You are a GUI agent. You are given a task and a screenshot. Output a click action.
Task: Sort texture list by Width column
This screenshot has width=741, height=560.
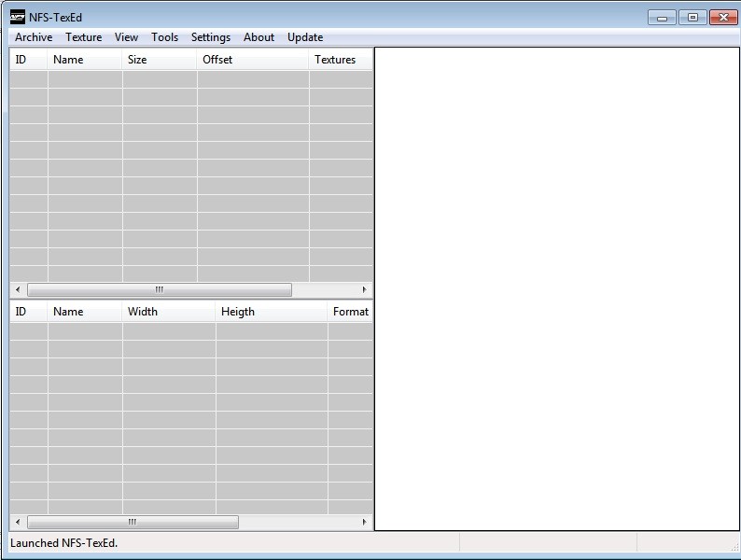coord(168,312)
